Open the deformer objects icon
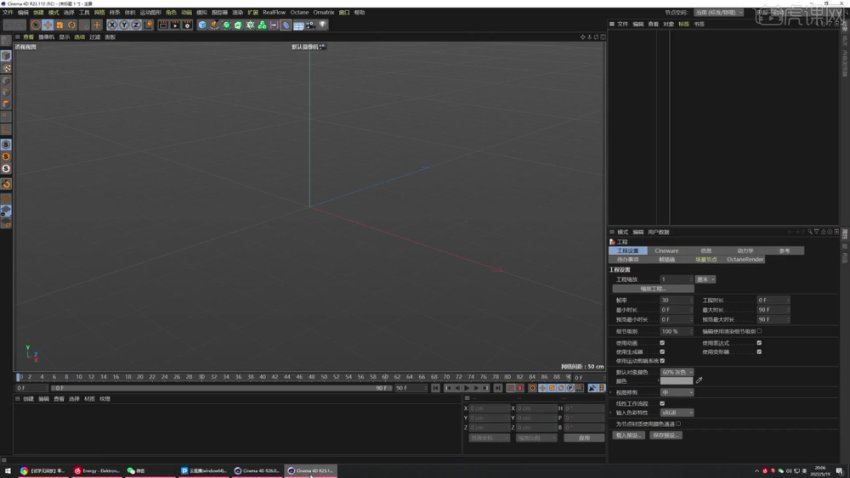850x478 pixels. click(286, 25)
